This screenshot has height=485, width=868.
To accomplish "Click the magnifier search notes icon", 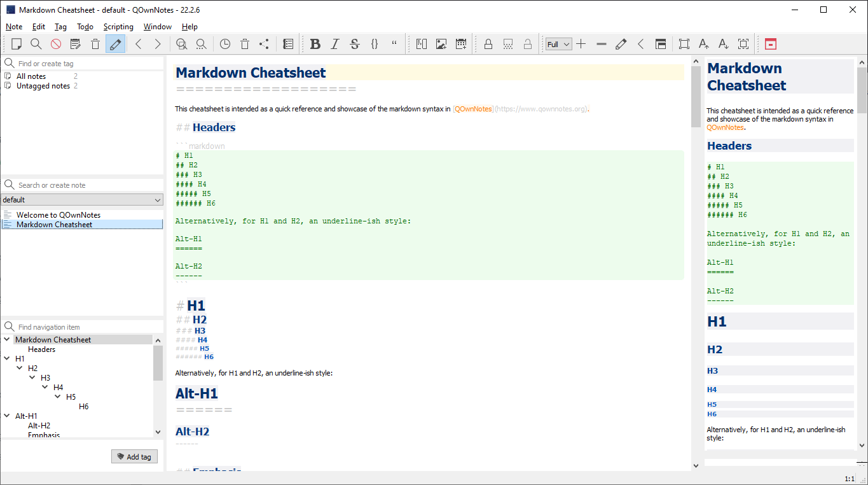I will tap(36, 44).
